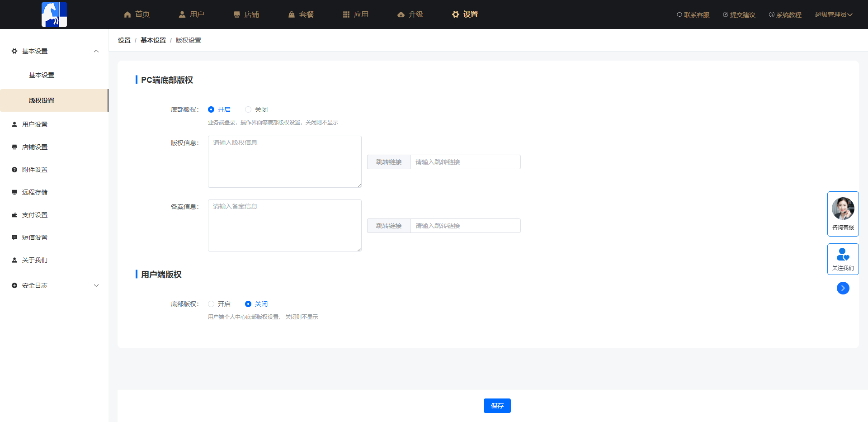Open 支付设置 in sidebar

click(54, 215)
